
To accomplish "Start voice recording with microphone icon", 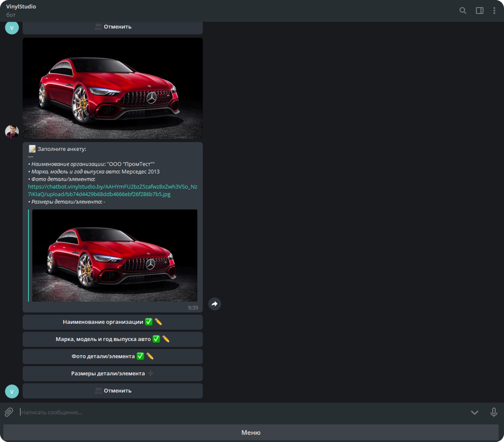I will (494, 412).
